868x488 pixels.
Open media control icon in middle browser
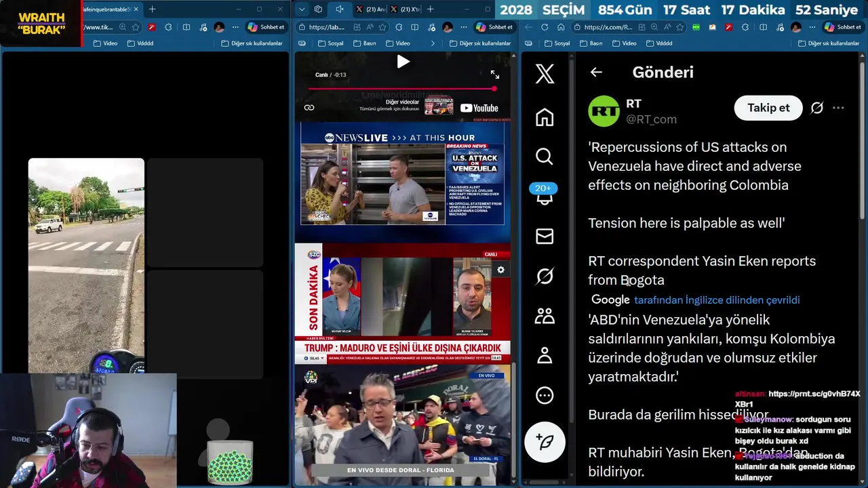tap(431, 27)
